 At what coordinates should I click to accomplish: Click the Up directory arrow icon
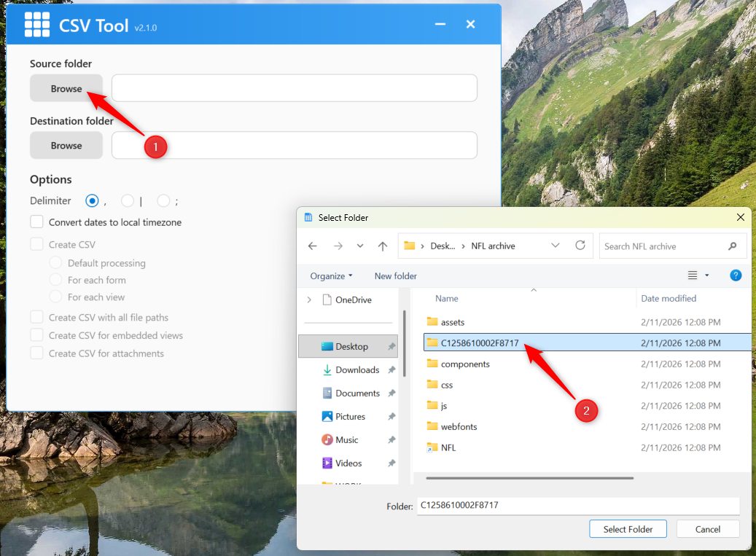[383, 246]
